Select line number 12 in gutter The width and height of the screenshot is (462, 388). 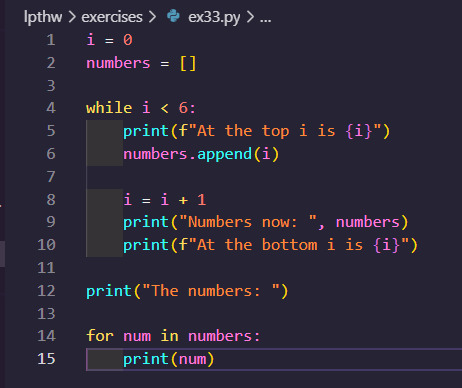(46, 291)
